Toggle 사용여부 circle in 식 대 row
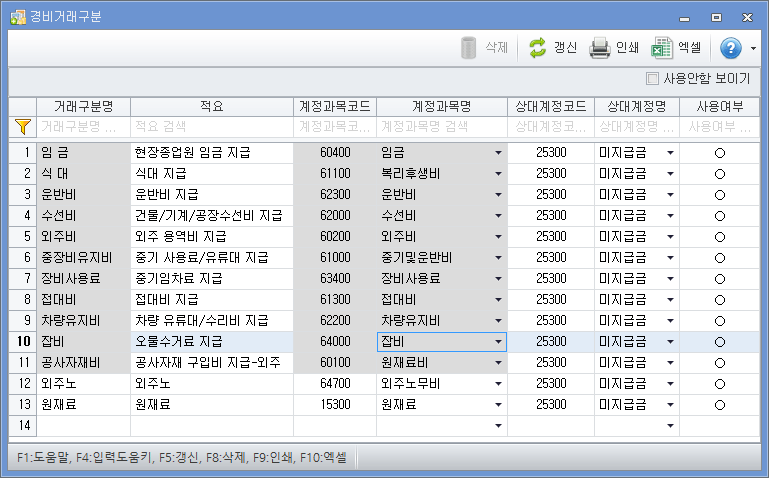 pos(719,174)
